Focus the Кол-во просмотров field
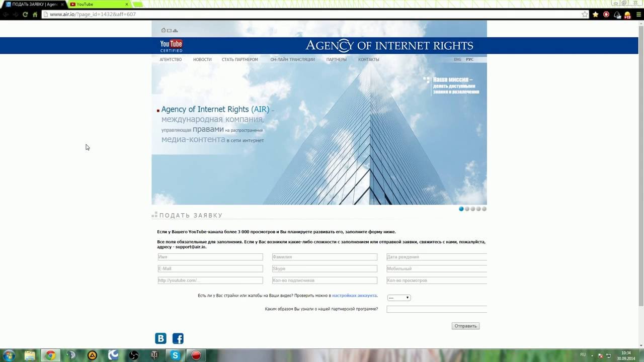 click(x=437, y=280)
